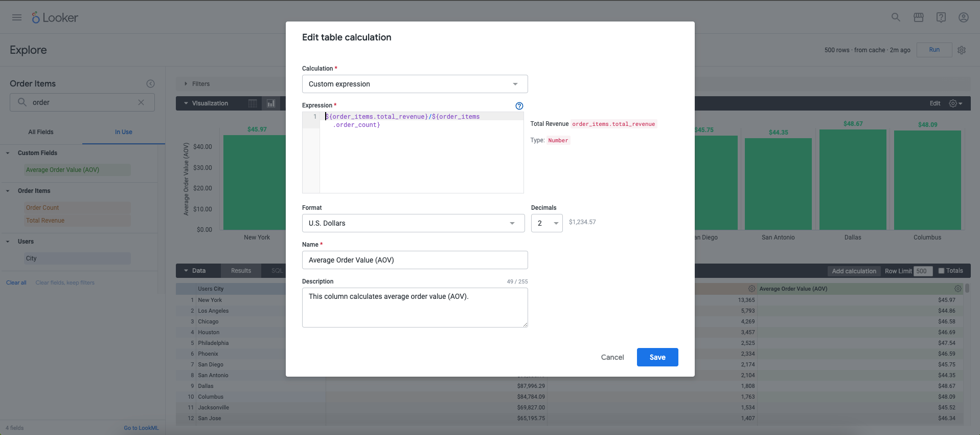Open the search icon in the header

click(x=896, y=17)
